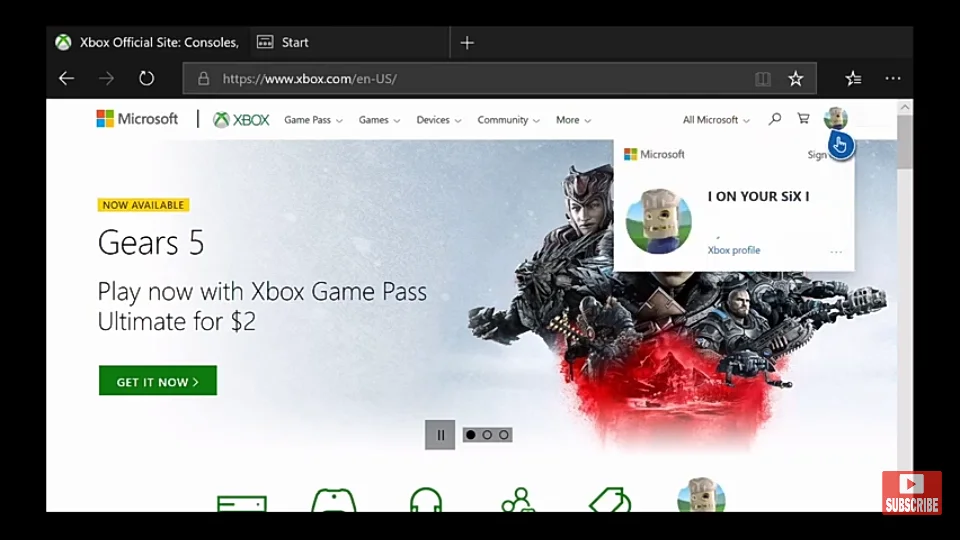Open the more options dots in account panel
Screen dimensions: 960x540
(x=836, y=252)
